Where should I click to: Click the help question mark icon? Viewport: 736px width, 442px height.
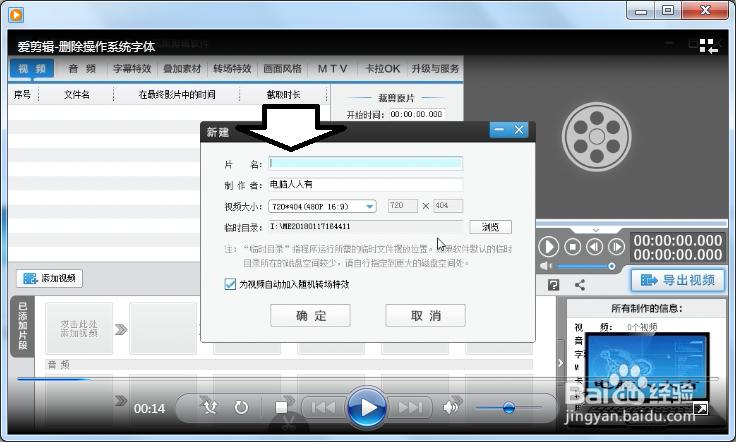pyautogui.click(x=553, y=285)
